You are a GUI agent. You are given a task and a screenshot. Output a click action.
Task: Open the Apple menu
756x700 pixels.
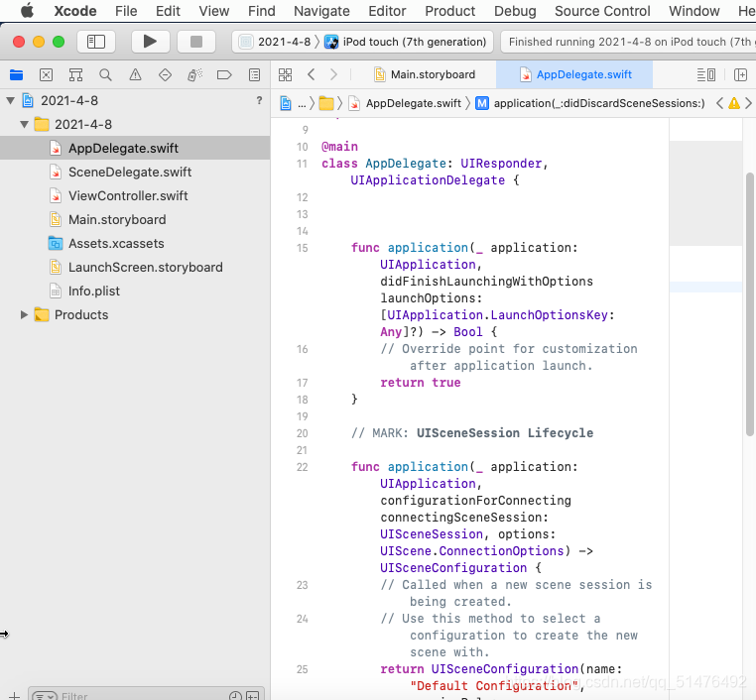(x=28, y=11)
